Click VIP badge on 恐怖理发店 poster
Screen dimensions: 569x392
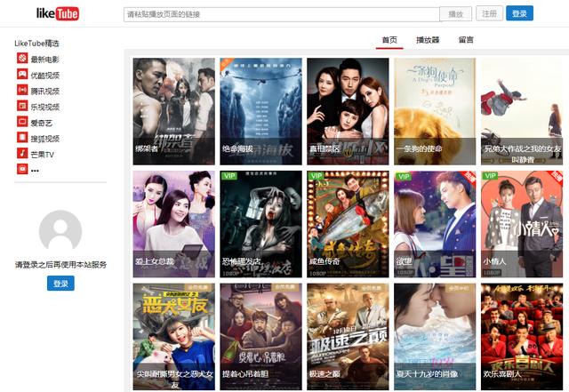[x=229, y=176]
